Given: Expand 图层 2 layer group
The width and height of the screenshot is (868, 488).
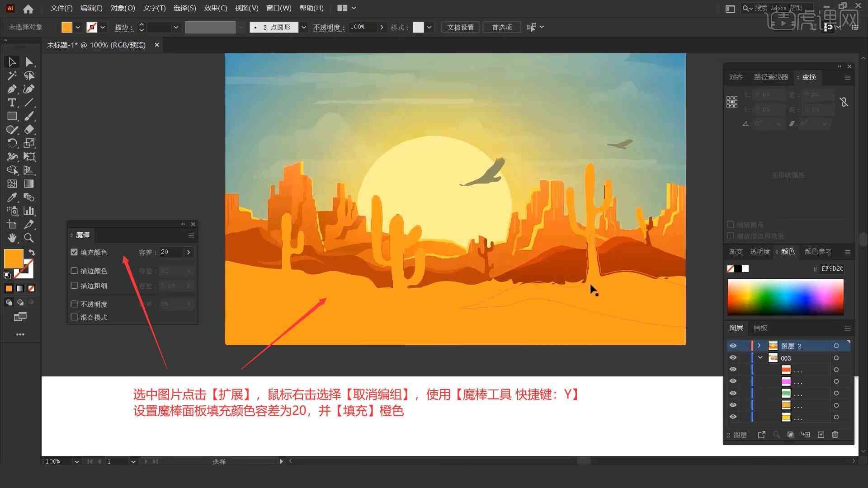Looking at the screenshot, I should [x=758, y=346].
